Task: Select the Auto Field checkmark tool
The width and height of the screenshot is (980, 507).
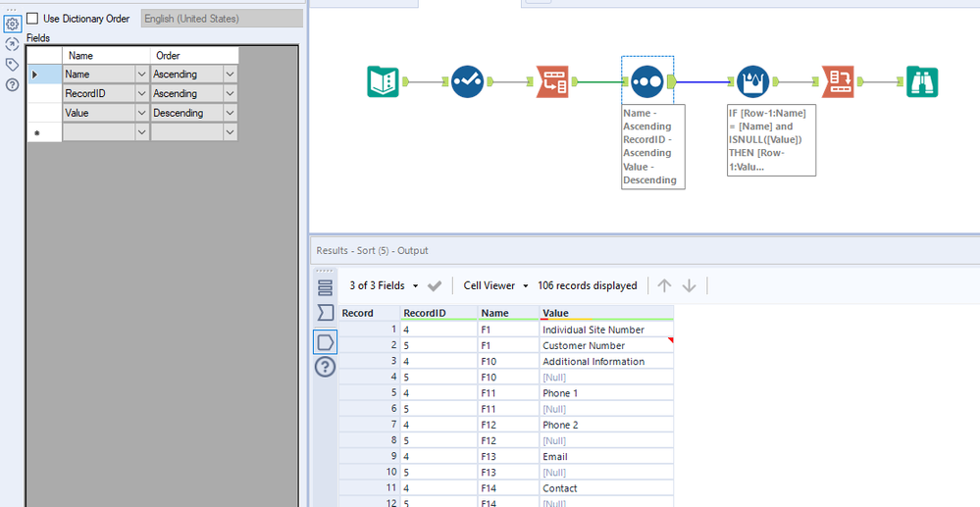Action: coord(468,81)
